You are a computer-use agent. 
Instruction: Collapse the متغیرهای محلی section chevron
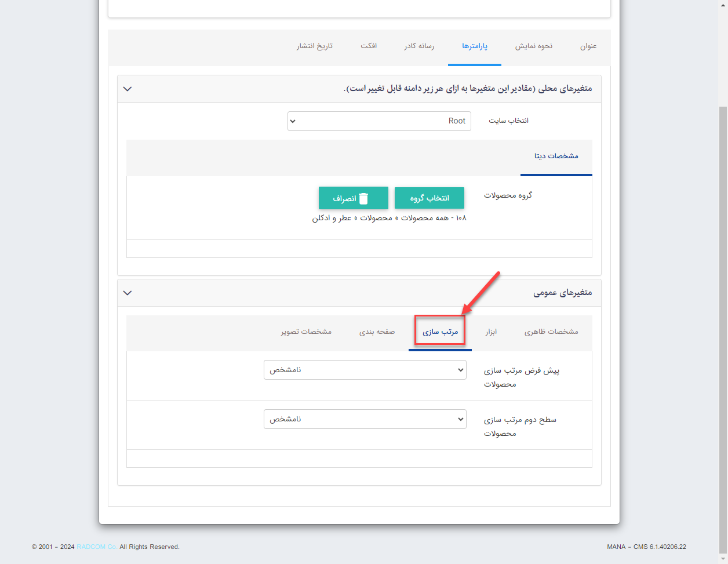(128, 89)
